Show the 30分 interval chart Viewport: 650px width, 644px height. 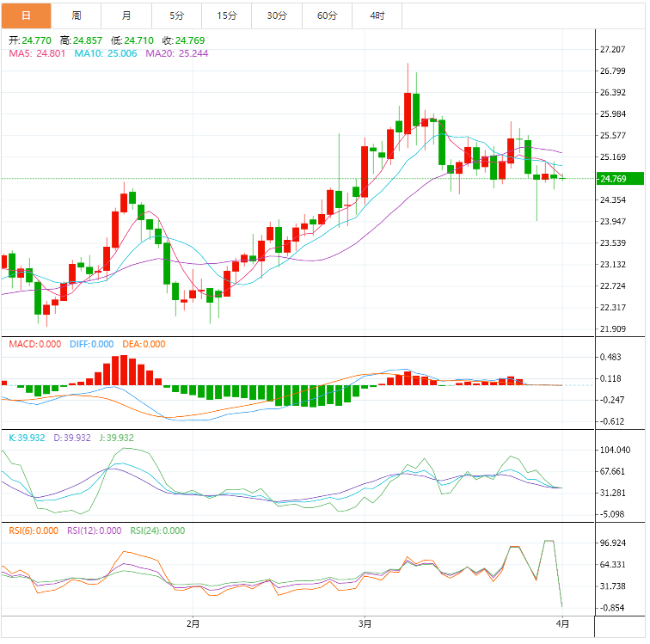tap(277, 15)
